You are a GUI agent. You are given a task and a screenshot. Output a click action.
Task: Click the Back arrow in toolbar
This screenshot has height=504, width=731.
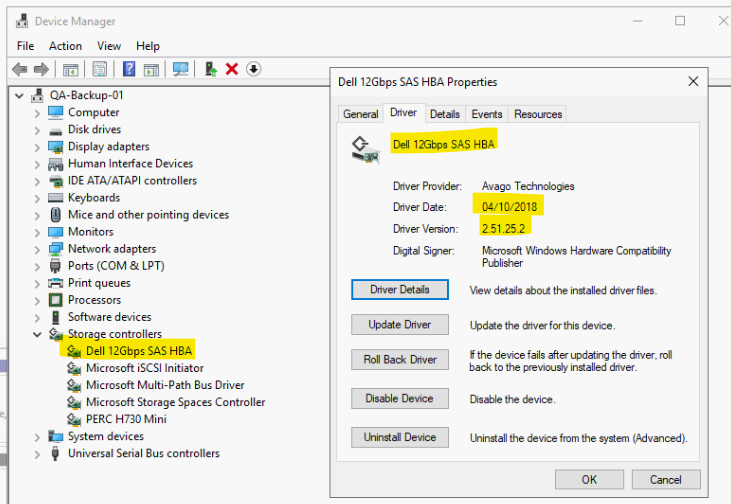point(19,69)
